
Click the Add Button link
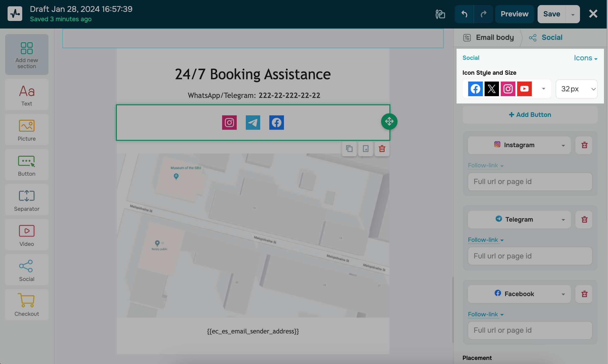[x=530, y=115]
